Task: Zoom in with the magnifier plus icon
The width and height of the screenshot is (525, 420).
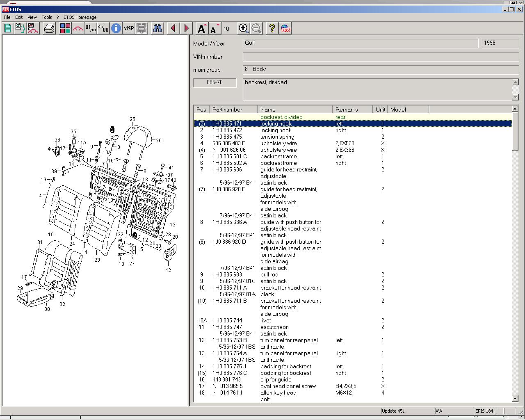Action: click(243, 28)
